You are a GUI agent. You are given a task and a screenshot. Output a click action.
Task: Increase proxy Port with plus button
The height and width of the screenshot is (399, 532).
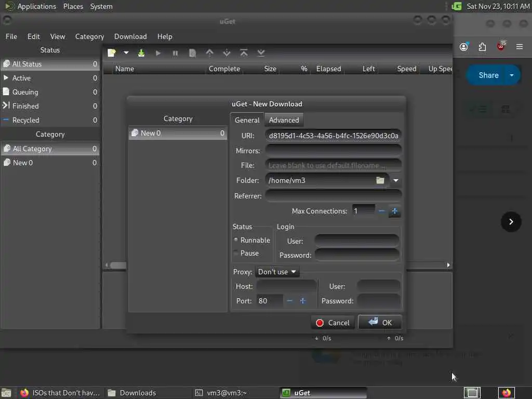point(303,301)
